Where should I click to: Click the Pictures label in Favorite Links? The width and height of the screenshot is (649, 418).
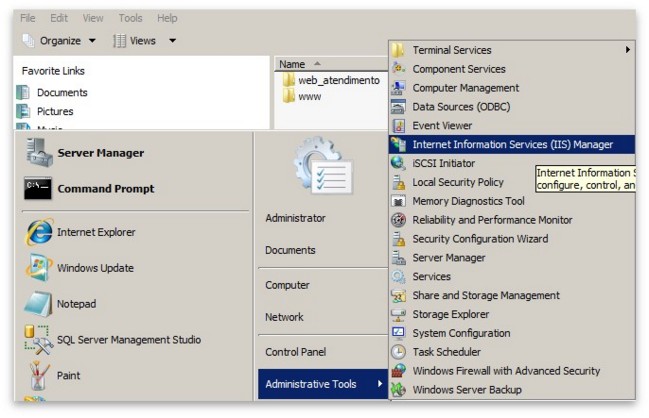pyautogui.click(x=55, y=111)
